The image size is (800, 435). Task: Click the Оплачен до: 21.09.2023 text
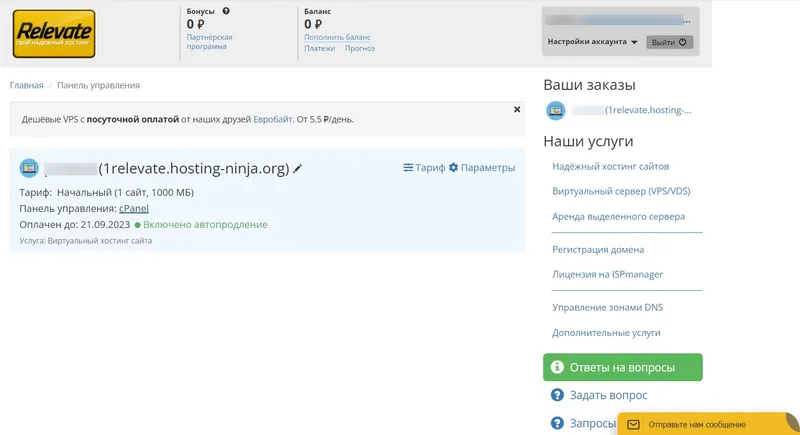click(74, 225)
